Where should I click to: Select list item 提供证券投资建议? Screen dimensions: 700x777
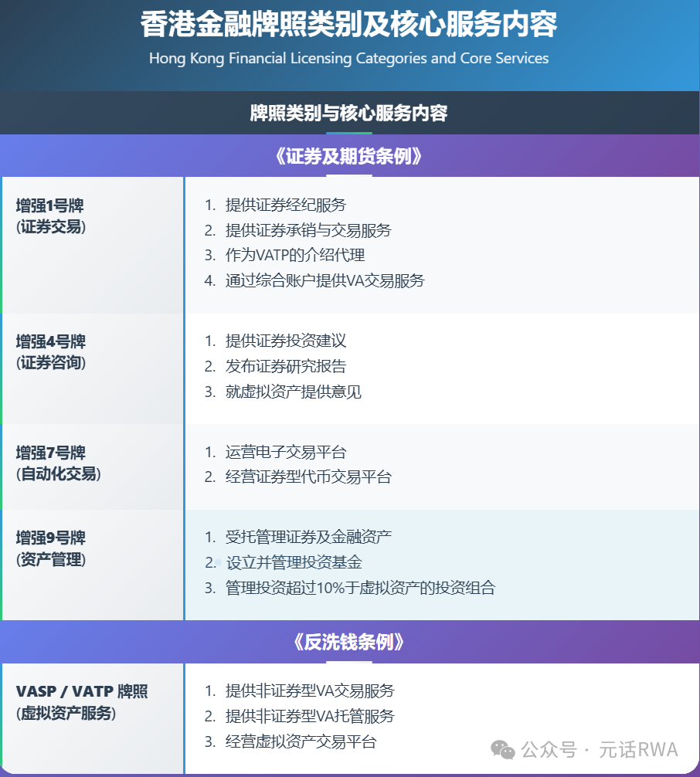(x=286, y=341)
